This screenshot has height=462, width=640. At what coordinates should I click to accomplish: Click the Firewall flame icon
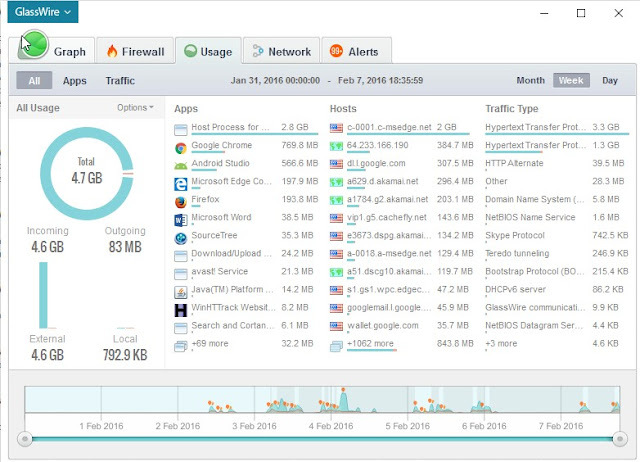pos(112,51)
